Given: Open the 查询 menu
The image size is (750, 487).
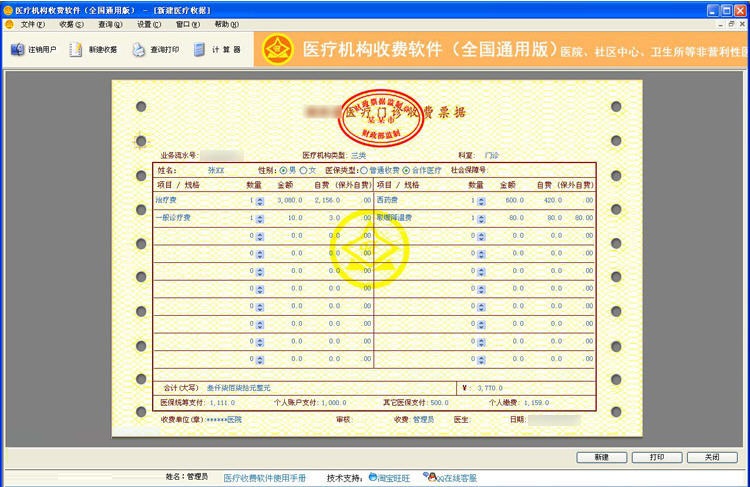Looking at the screenshot, I should click(110, 24).
